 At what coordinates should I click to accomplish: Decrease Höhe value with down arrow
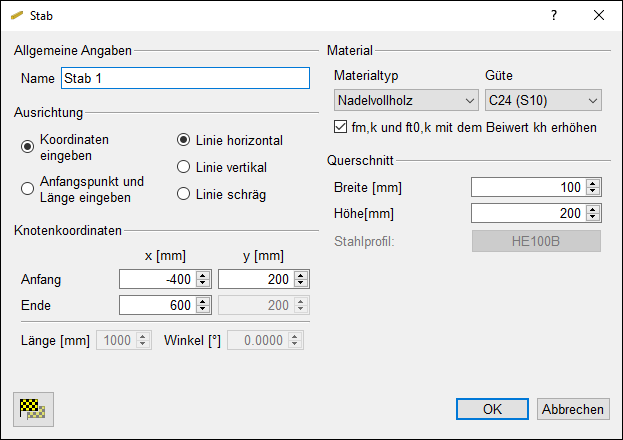(593, 217)
